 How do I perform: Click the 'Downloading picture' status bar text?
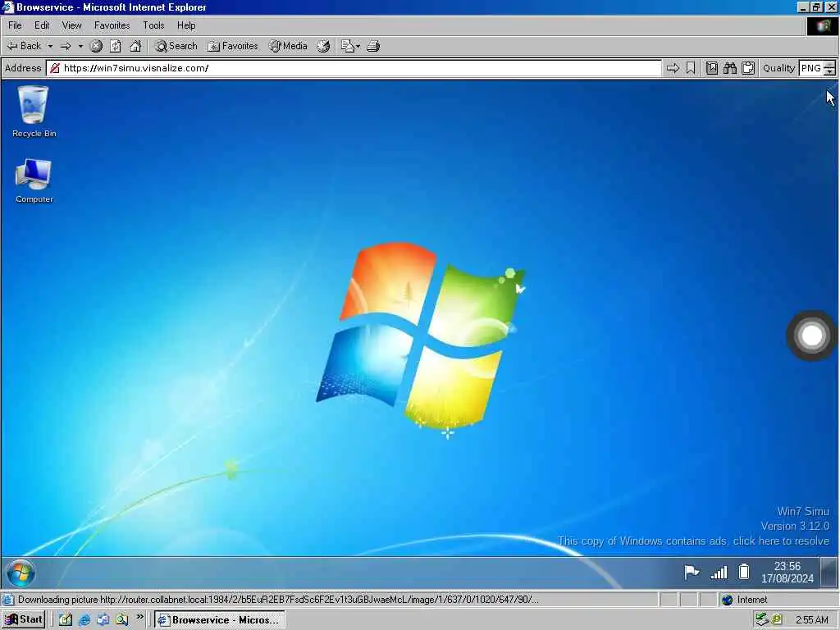(278, 600)
